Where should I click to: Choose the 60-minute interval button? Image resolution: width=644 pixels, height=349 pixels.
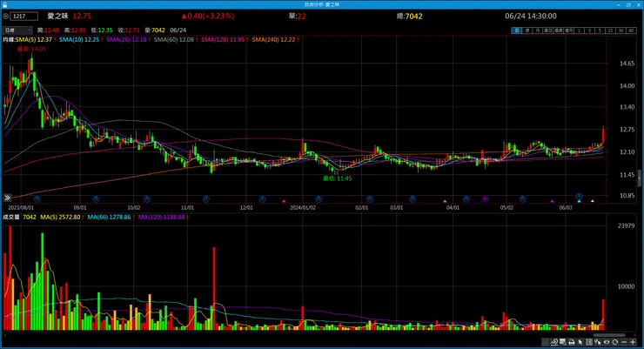pos(631,30)
